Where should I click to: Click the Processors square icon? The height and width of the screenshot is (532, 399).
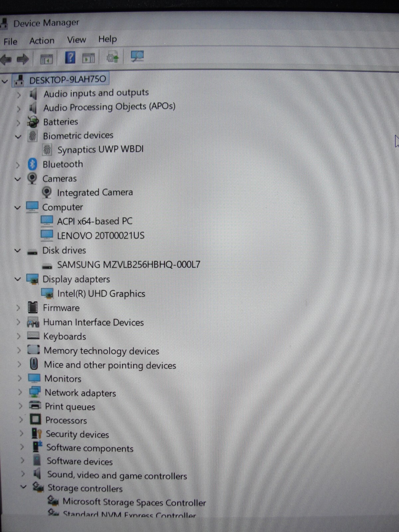pos(35,419)
